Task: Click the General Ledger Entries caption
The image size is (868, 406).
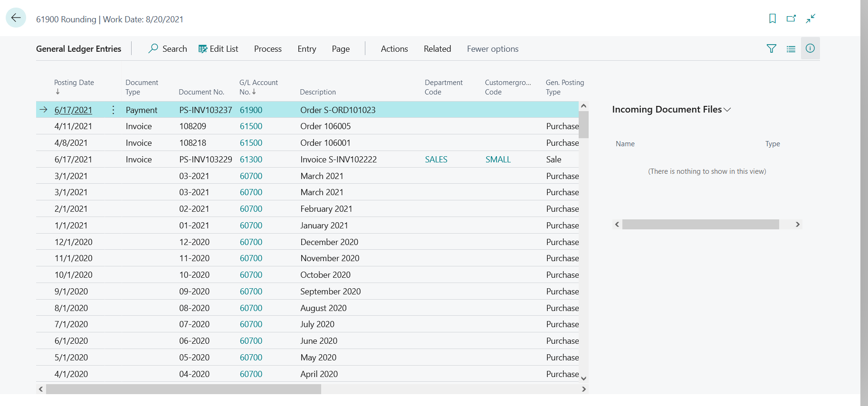Action: click(79, 48)
